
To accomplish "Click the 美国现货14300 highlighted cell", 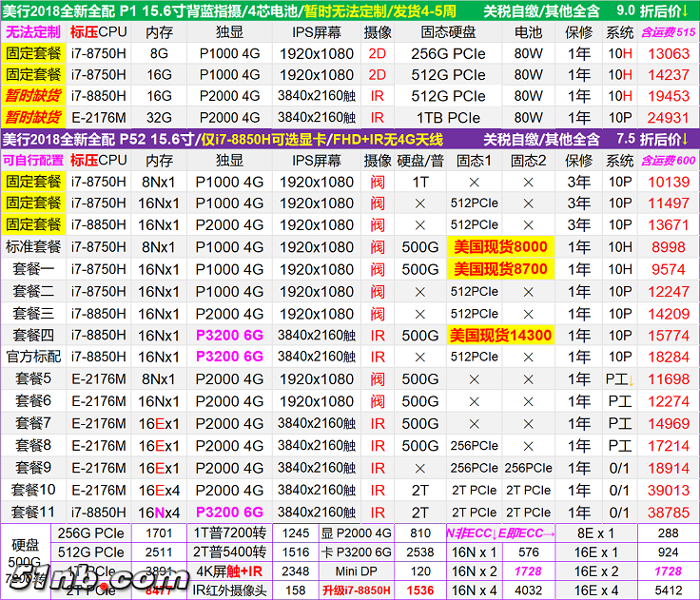I will coord(500,335).
